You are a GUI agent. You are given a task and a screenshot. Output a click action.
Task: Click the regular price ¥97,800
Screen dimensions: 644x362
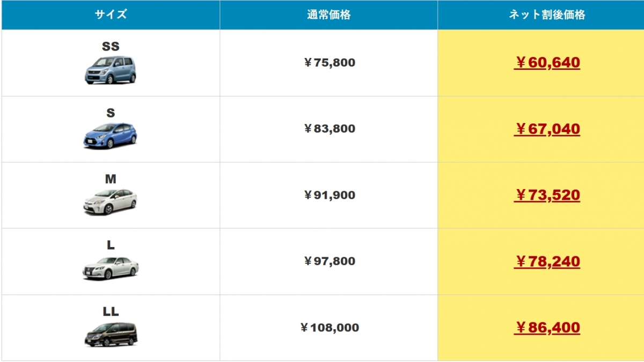pos(329,262)
